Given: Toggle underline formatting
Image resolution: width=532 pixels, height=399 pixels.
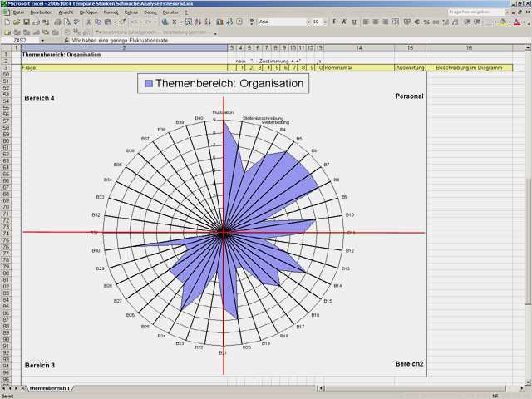Looking at the screenshot, I should (x=355, y=22).
